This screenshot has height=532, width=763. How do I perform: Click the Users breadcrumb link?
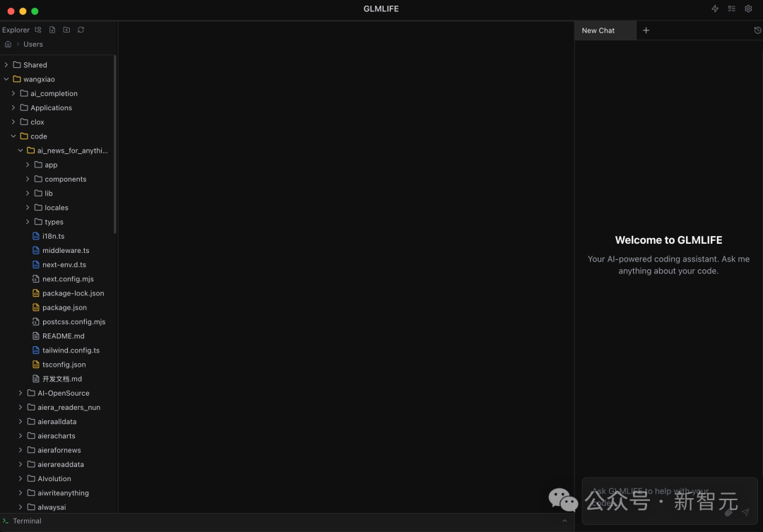click(x=33, y=44)
